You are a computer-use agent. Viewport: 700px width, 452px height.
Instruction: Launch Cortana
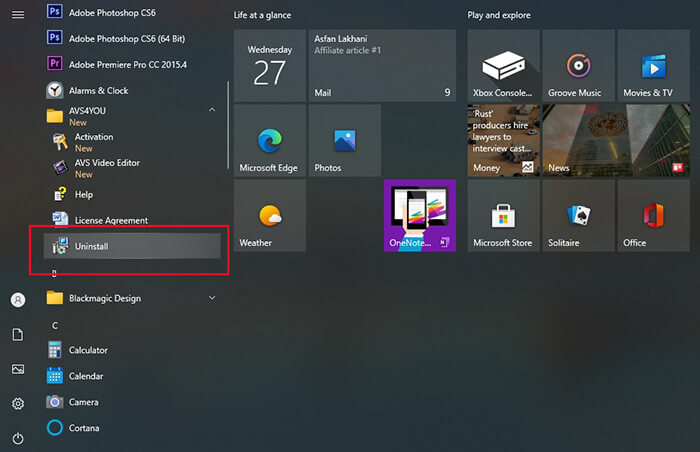click(132, 427)
